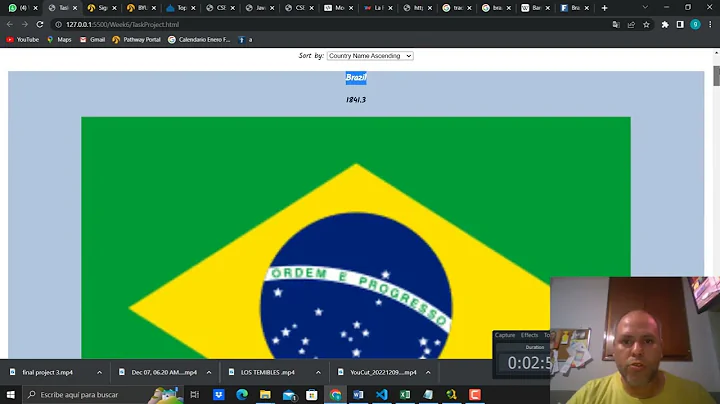Viewport: 720px width, 404px height.
Task: Click the Brazil flag image
Action: (x=356, y=237)
